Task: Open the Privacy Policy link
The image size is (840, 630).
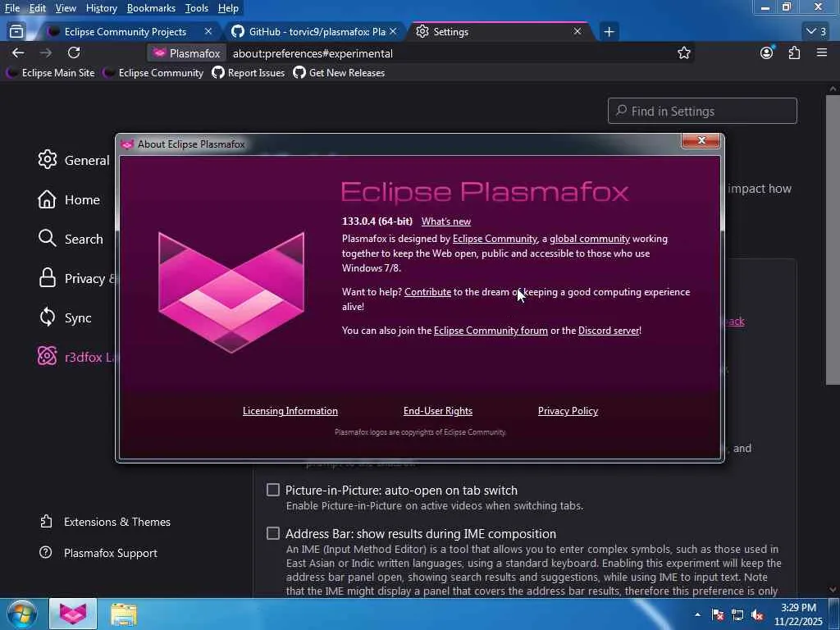Action: [x=568, y=411]
